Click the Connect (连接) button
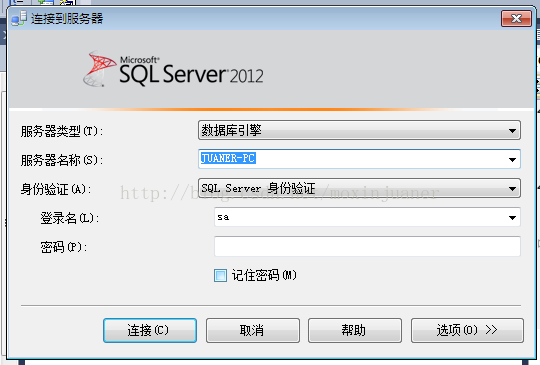This screenshot has width=540, height=365. 150,330
